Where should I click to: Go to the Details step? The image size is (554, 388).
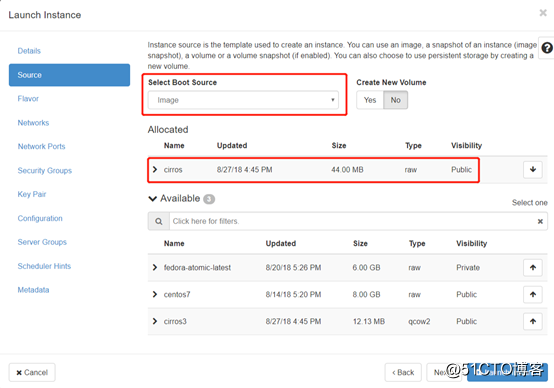coord(29,51)
